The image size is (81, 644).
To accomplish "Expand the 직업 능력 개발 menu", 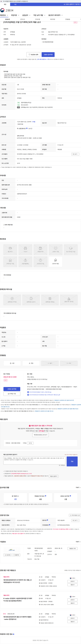I will point(39,15).
